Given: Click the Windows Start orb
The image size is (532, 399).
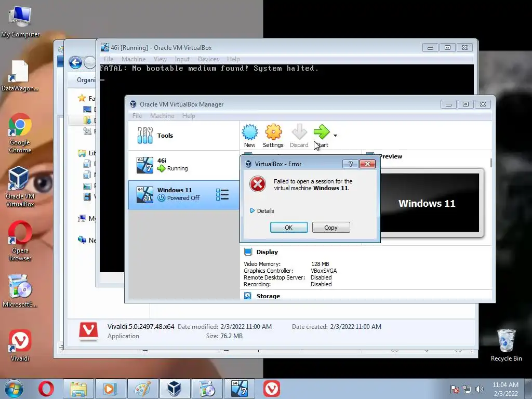Looking at the screenshot, I should [14, 389].
